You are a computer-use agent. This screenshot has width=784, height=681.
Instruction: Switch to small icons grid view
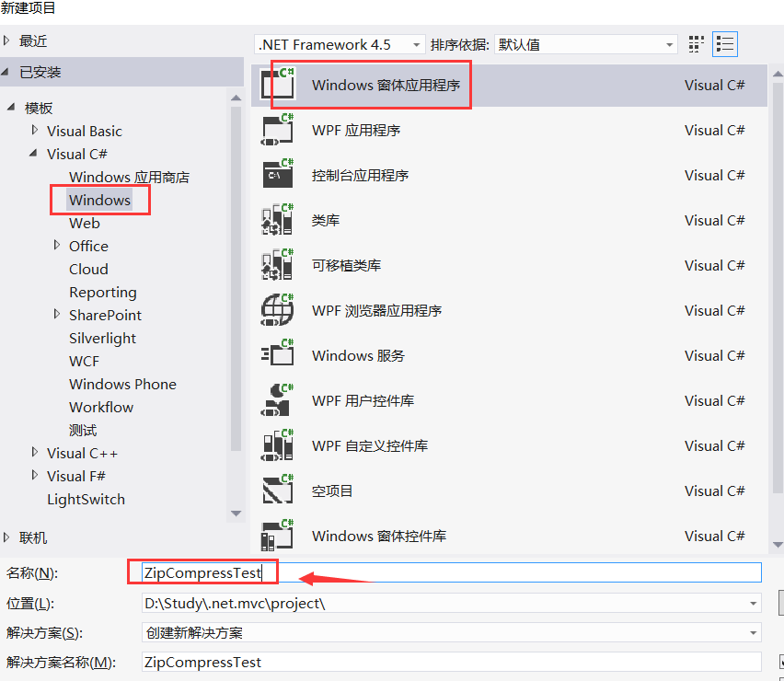pyautogui.click(x=697, y=44)
